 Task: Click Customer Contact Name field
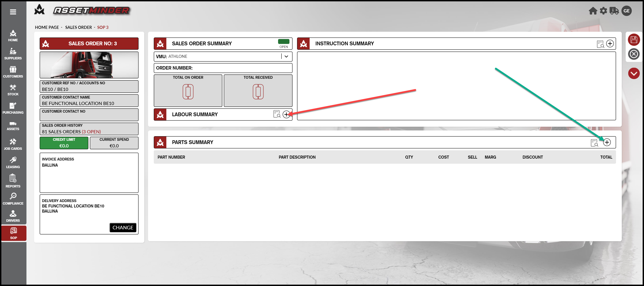point(89,100)
